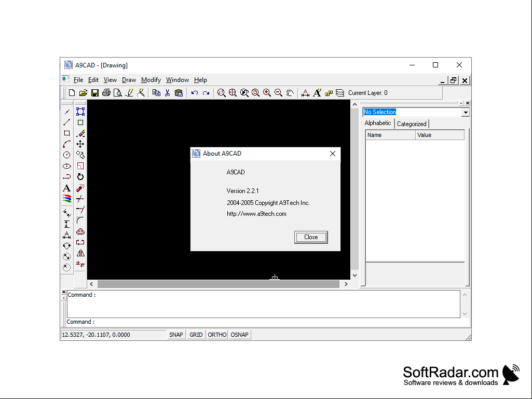
Task: Print the drawing using the printer icon
Action: 106,93
